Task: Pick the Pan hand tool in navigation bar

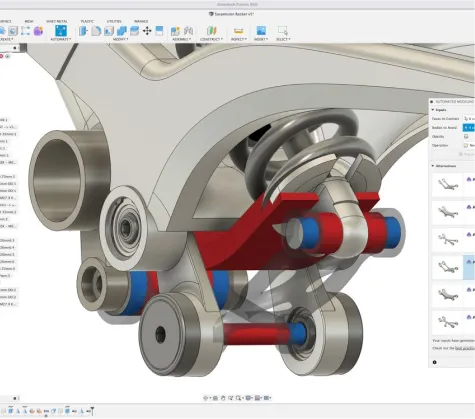Action: click(223, 398)
